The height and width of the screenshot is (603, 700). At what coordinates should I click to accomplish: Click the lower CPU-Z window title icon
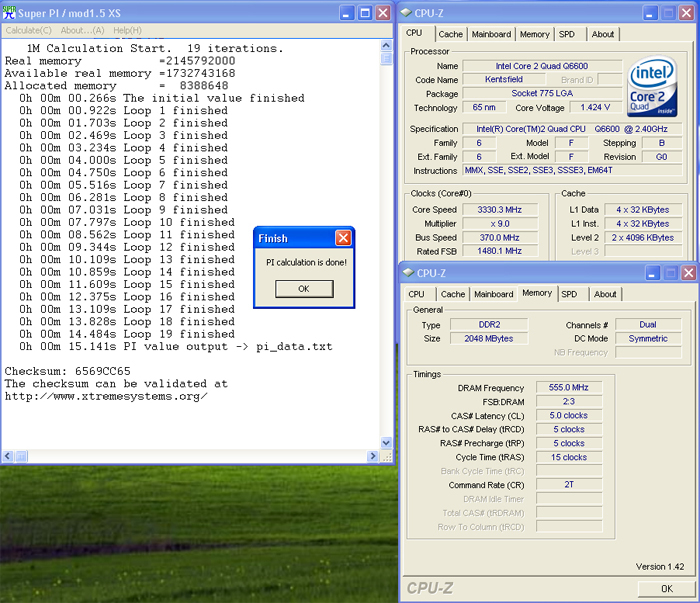tap(408, 273)
